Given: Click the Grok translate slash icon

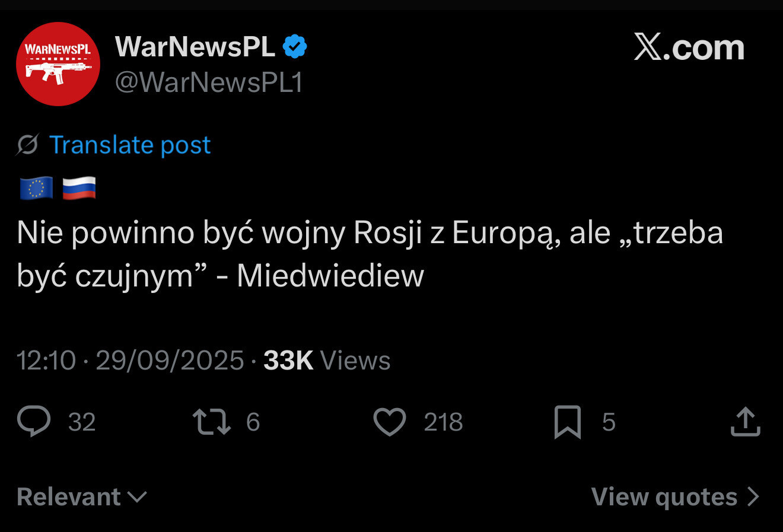Looking at the screenshot, I should click(27, 145).
